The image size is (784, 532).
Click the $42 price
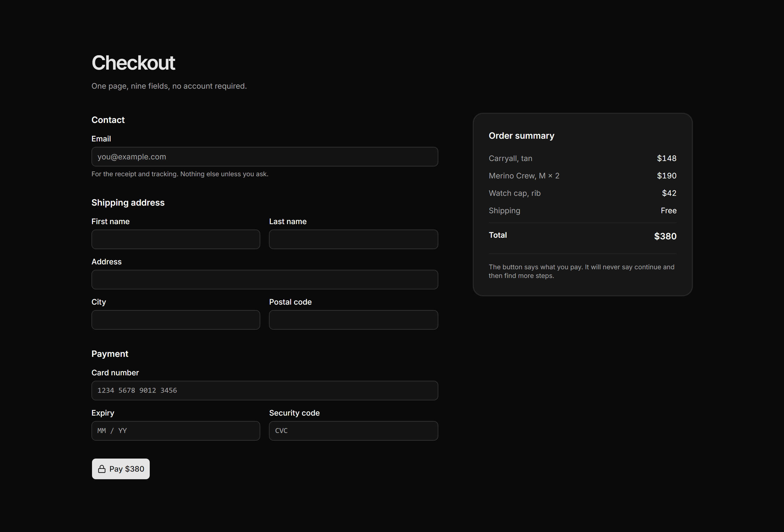669,193
